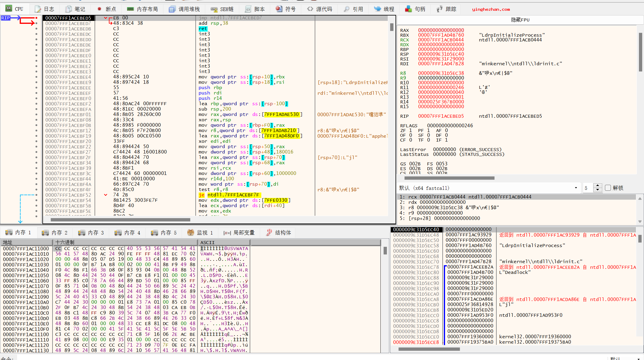Select the ret instruction line
This screenshot has width=644, height=360.
(x=203, y=29)
